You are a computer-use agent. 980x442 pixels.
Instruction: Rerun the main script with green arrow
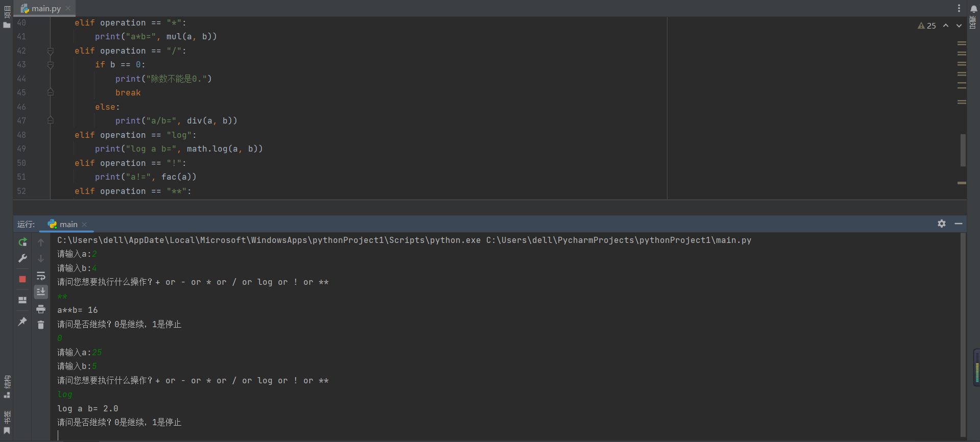point(22,242)
